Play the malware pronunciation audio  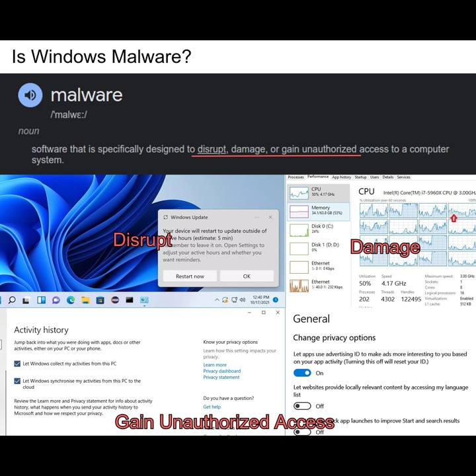(x=30, y=95)
